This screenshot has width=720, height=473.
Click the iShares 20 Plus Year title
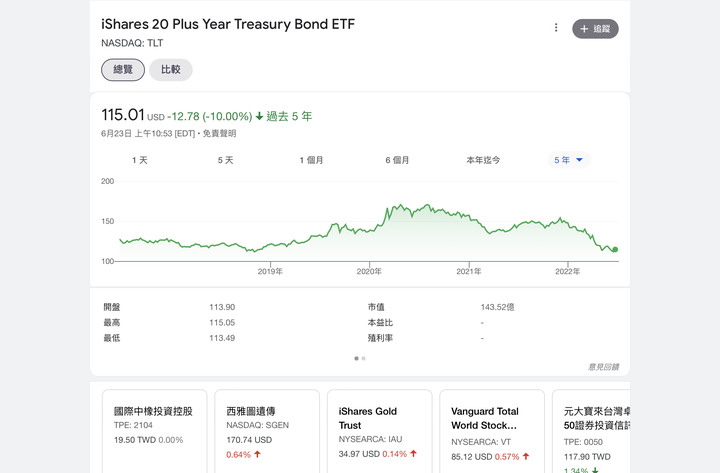[228, 24]
